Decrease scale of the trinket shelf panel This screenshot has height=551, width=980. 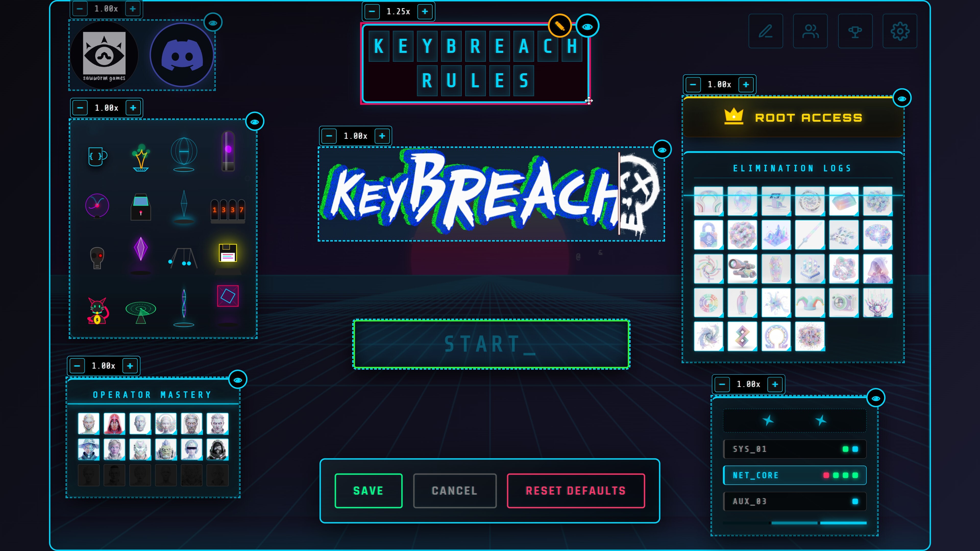[80, 108]
